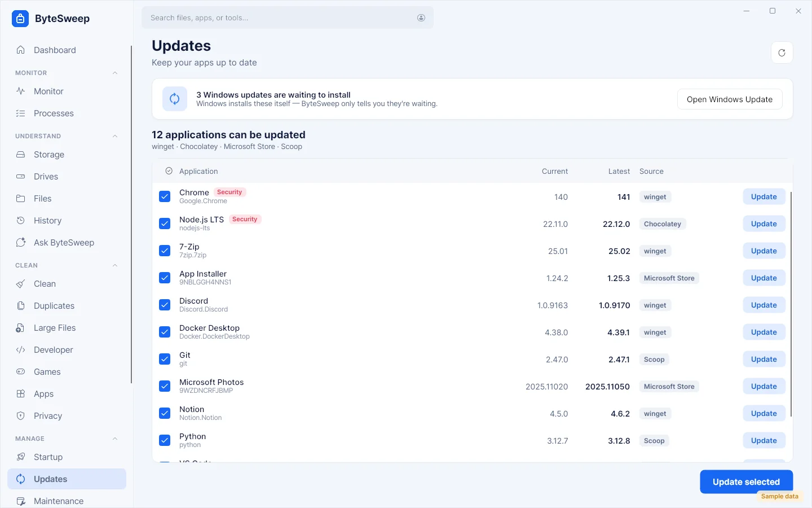Screen dimensions: 812x508
Task: Click the Monitor pulse icon
Action: click(x=21, y=91)
